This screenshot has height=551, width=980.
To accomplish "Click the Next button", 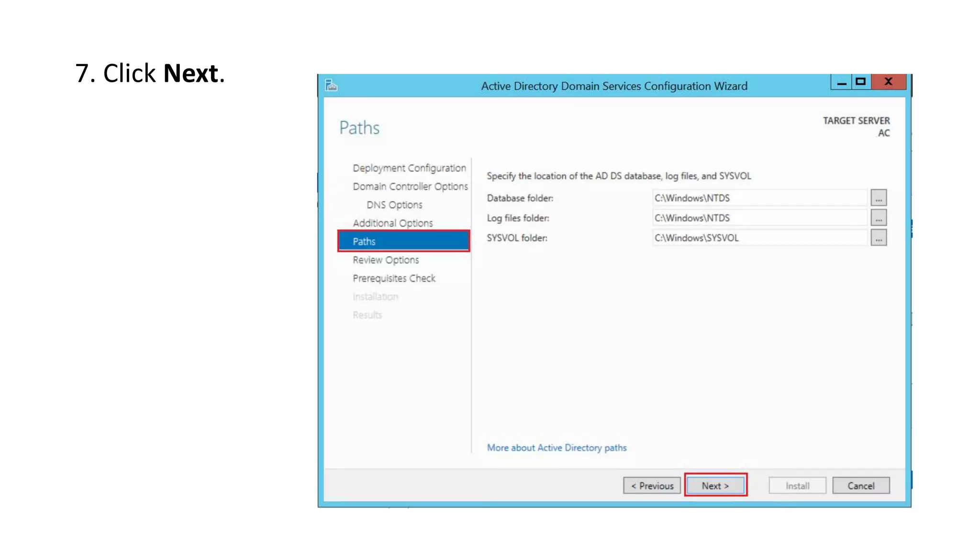I will coord(715,485).
